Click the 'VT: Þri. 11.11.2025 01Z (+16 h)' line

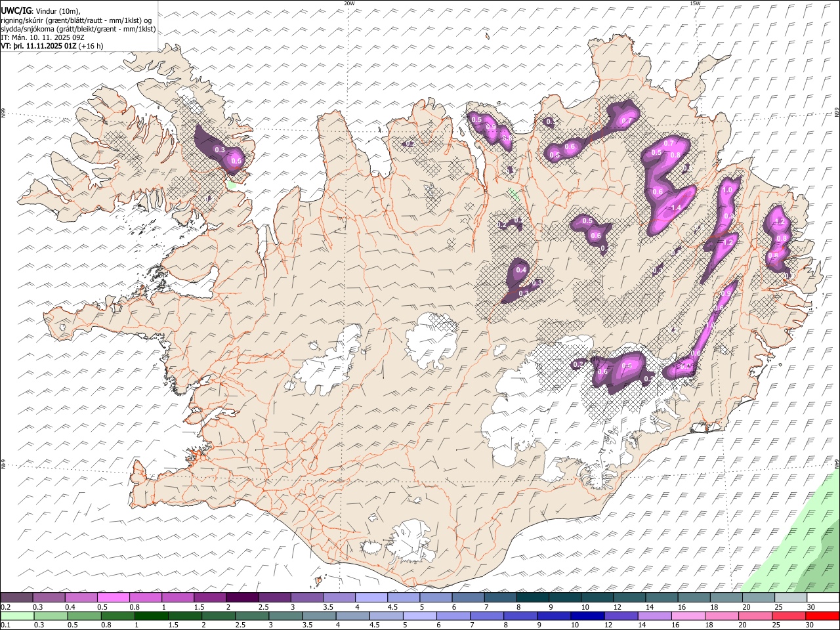pyautogui.click(x=52, y=46)
